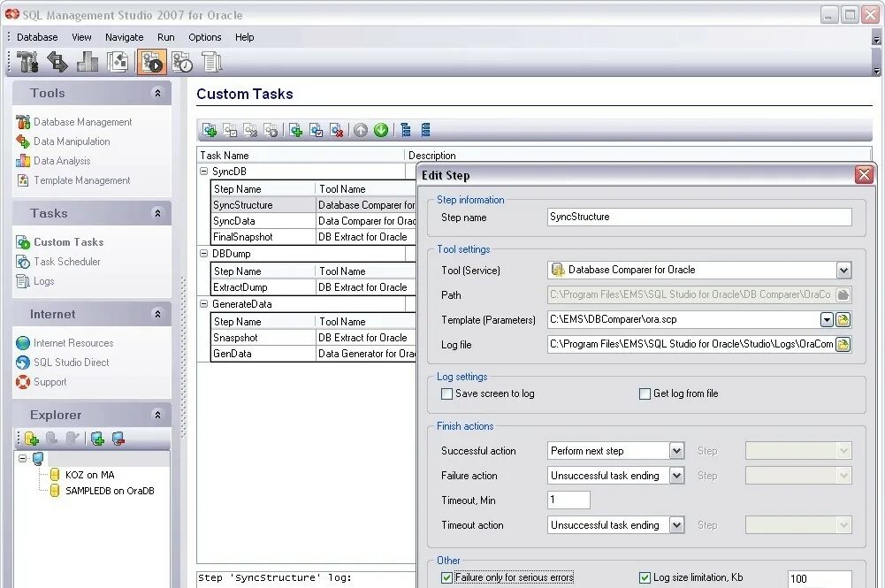Click the Expand all tasks tree icon

click(x=405, y=130)
